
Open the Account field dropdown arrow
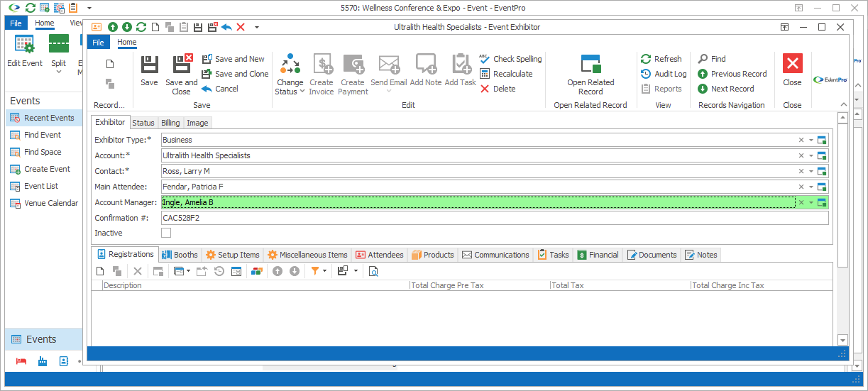point(811,155)
